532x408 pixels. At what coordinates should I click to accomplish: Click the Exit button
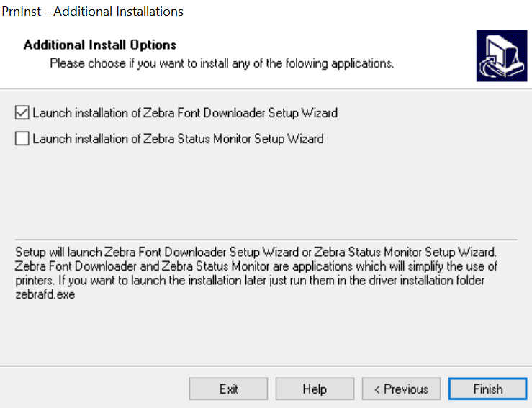228,389
